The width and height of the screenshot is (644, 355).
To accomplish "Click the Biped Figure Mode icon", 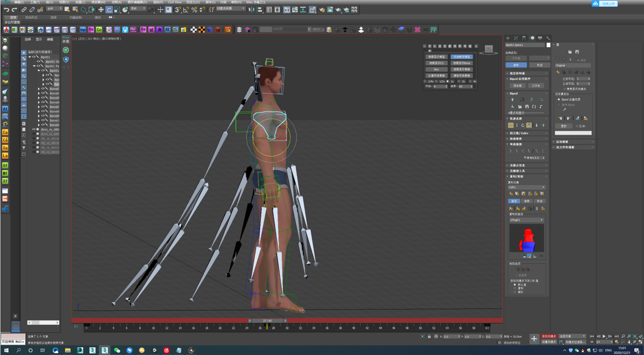I will 513,100.
